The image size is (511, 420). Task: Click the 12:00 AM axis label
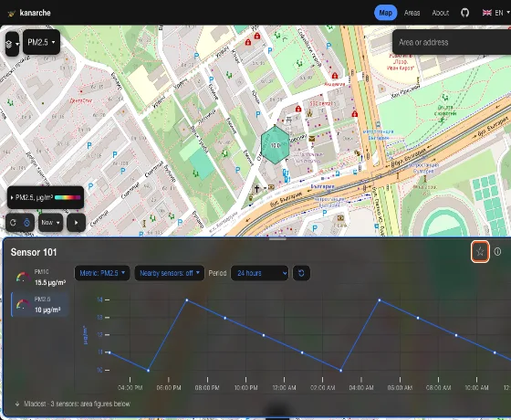284,388
